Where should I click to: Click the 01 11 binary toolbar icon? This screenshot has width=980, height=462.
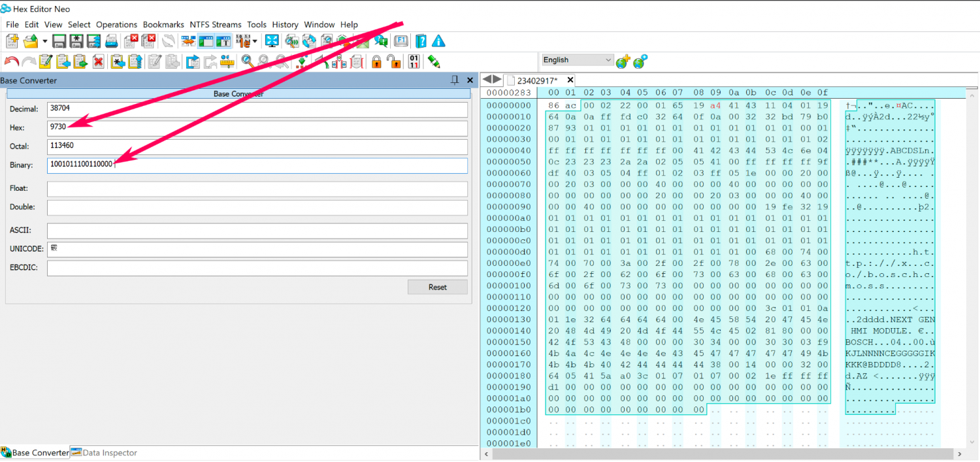[x=414, y=61]
